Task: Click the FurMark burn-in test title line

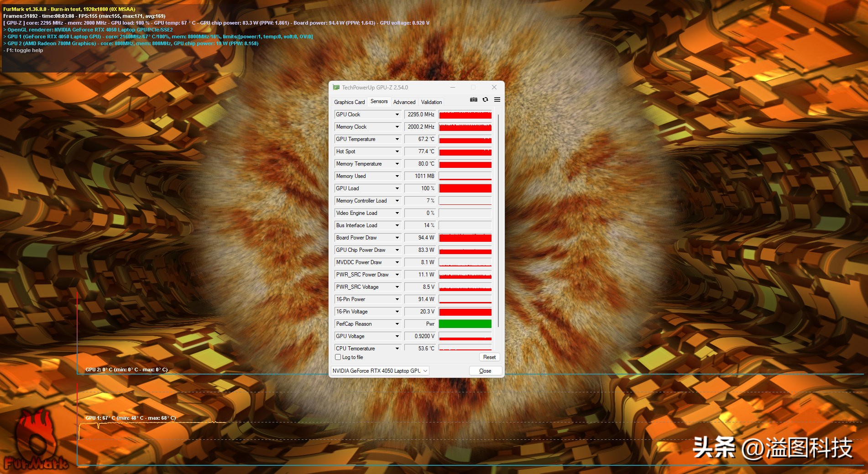Action: [69, 9]
